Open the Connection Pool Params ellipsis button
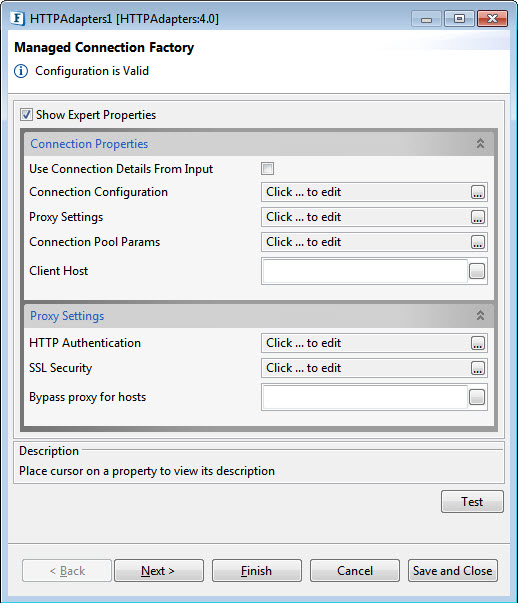Screen dimensions: 518x603 click(x=478, y=242)
